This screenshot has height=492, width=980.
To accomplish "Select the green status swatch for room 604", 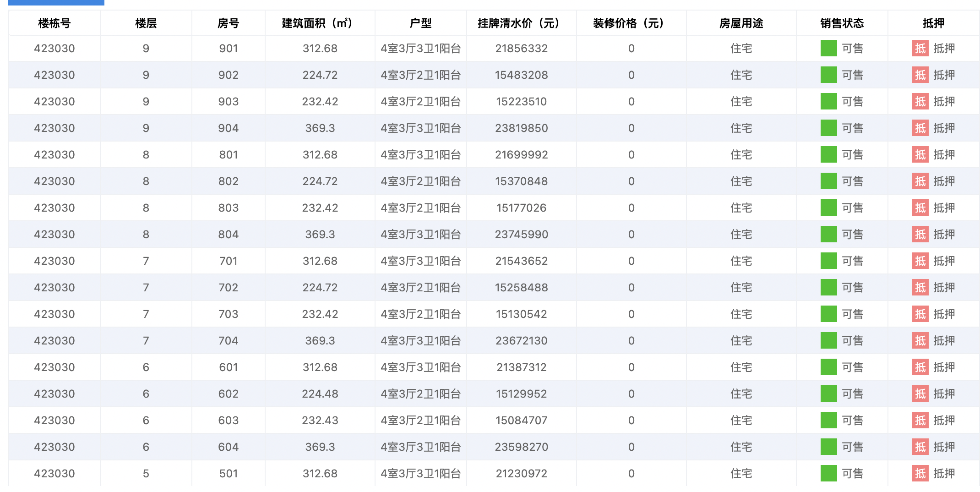I will 829,447.
